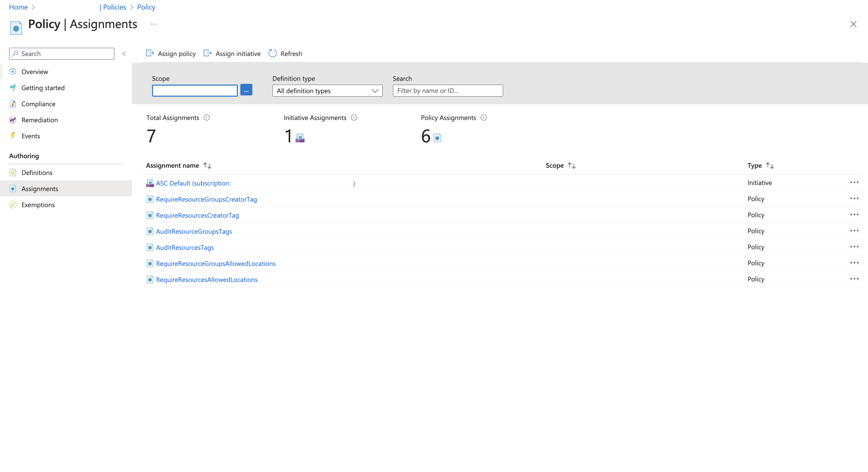This screenshot has height=472, width=868.
Task: Go to Compliance in sidebar
Action: pyautogui.click(x=38, y=104)
